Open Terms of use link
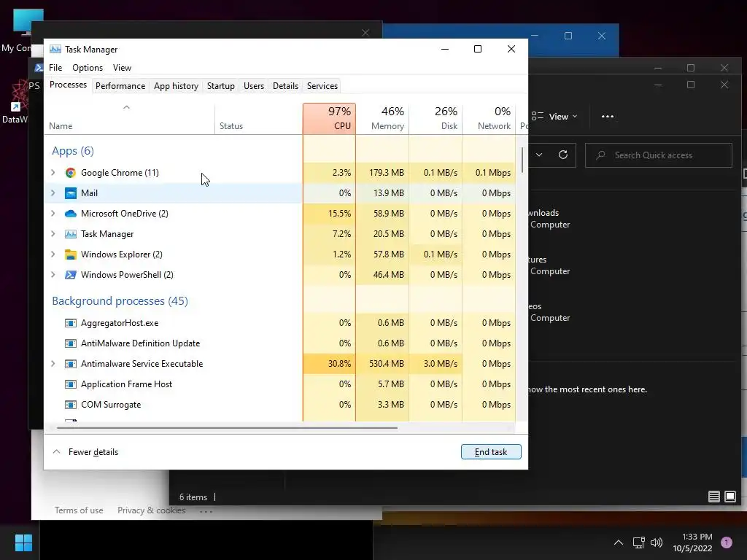The height and width of the screenshot is (560, 747). tap(79, 510)
